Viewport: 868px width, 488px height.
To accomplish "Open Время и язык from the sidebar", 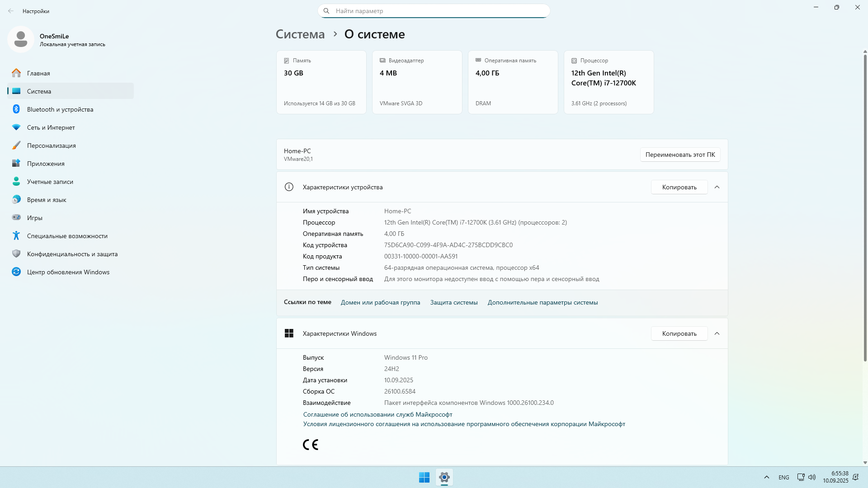I will pos(46,199).
